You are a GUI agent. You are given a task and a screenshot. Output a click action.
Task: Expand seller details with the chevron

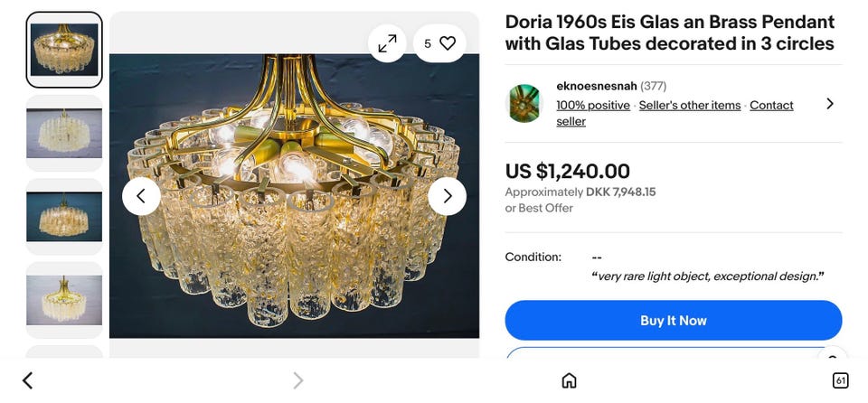point(829,104)
